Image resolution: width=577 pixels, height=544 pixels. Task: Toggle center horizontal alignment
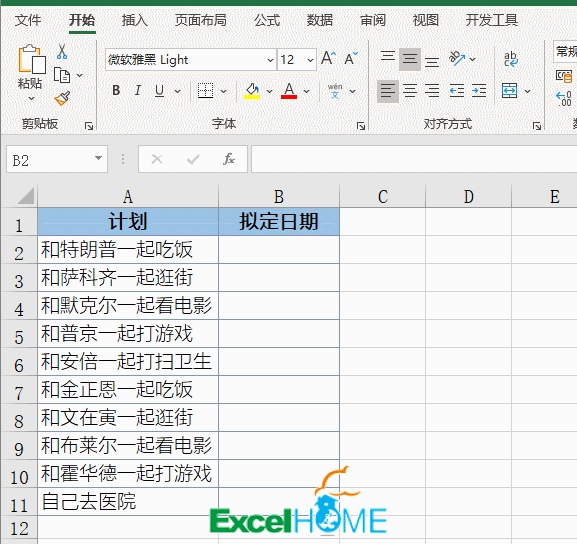[x=410, y=91]
